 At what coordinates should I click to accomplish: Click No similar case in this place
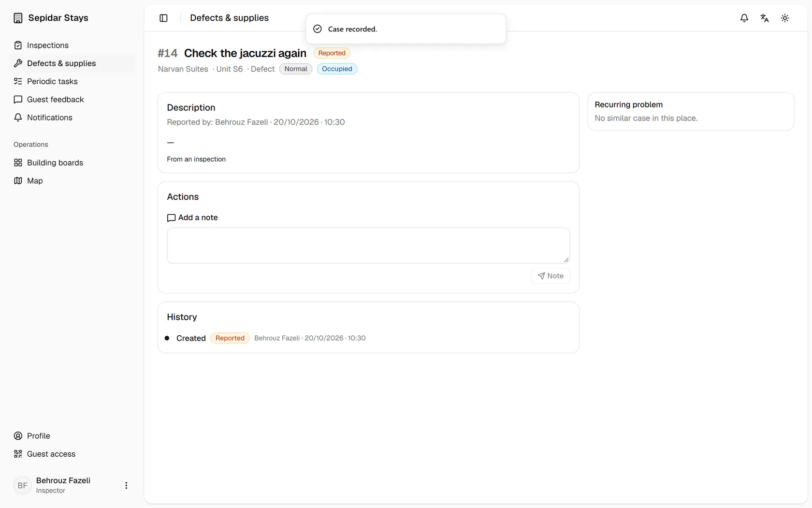coord(646,118)
